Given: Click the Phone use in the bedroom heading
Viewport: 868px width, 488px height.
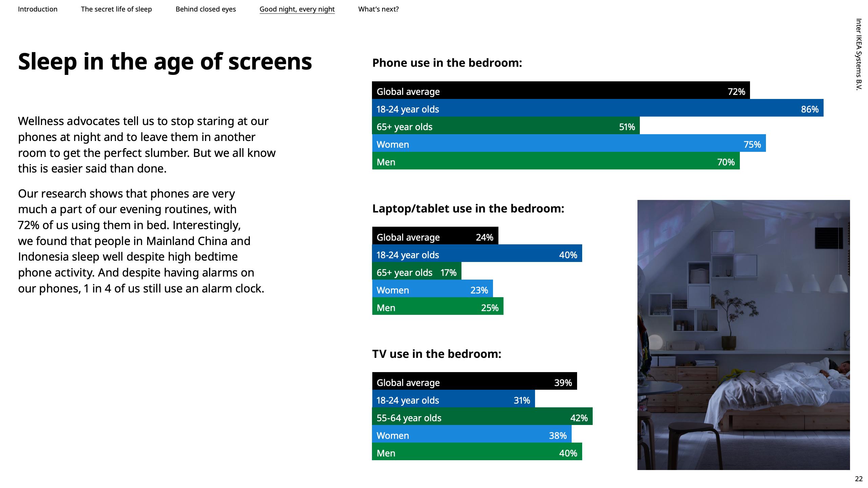Looking at the screenshot, I should click(447, 63).
